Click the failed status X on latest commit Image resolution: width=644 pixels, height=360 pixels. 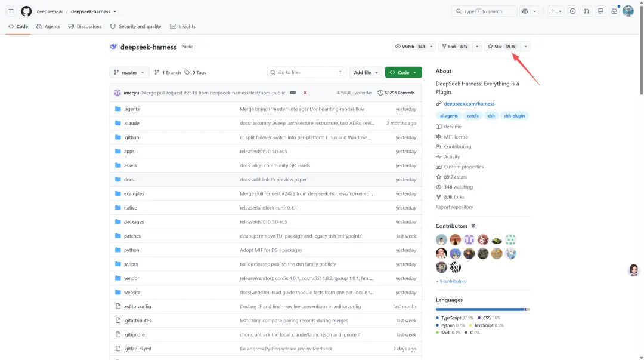[305, 93]
